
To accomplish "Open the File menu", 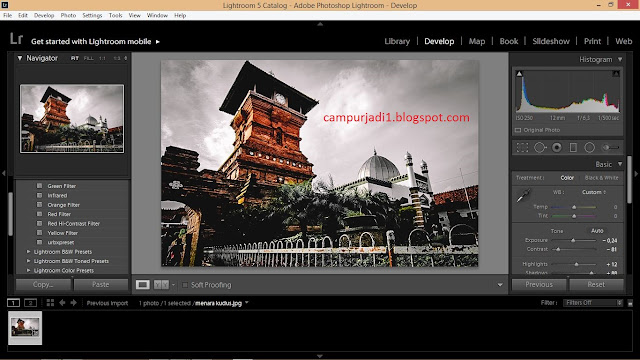I will tap(7, 15).
